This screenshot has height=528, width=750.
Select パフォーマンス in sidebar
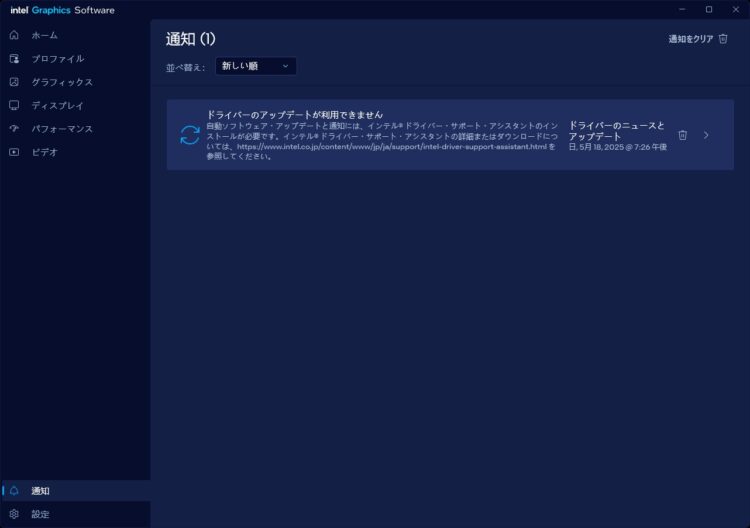[x=76, y=129]
